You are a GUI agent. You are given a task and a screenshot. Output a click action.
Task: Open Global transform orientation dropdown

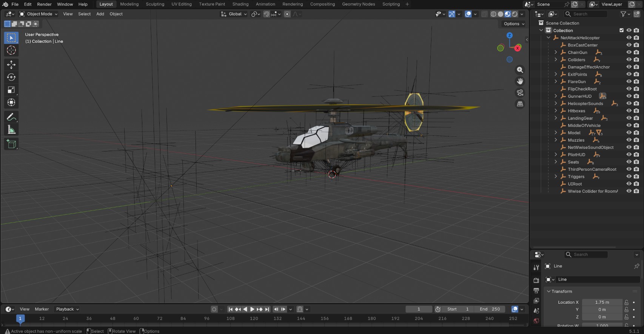click(234, 14)
